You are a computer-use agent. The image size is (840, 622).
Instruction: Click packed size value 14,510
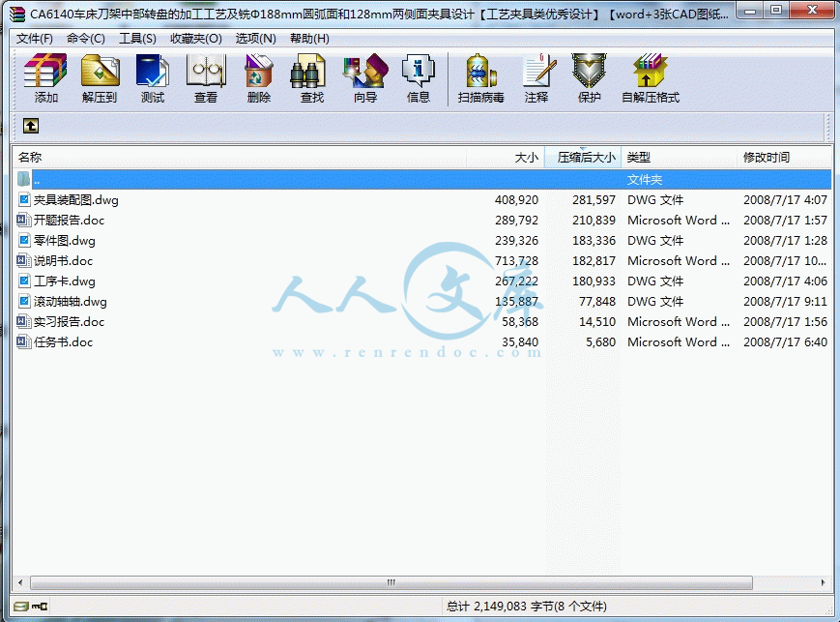point(597,322)
